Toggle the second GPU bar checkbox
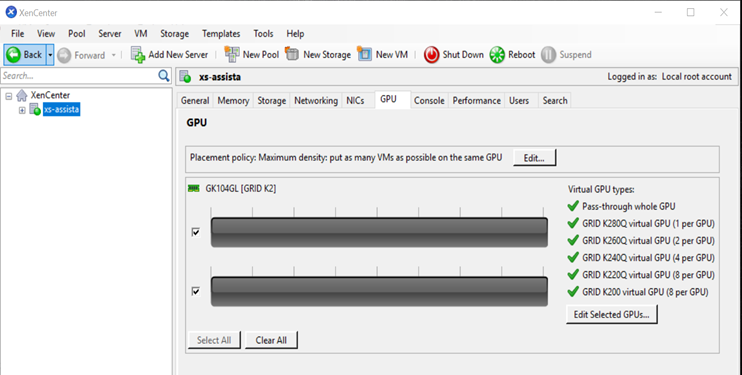The width and height of the screenshot is (742, 375). [x=196, y=291]
